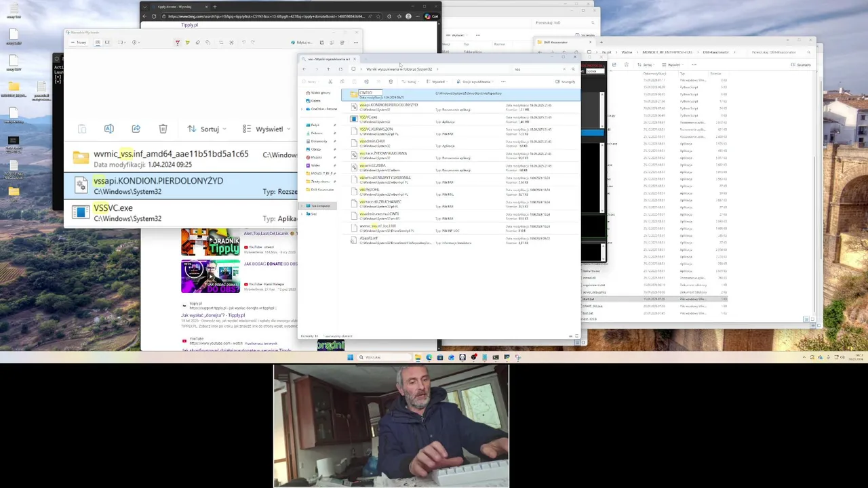Click the Rename icon in the Explorer toolbar
The image size is (868, 488).
366,81
